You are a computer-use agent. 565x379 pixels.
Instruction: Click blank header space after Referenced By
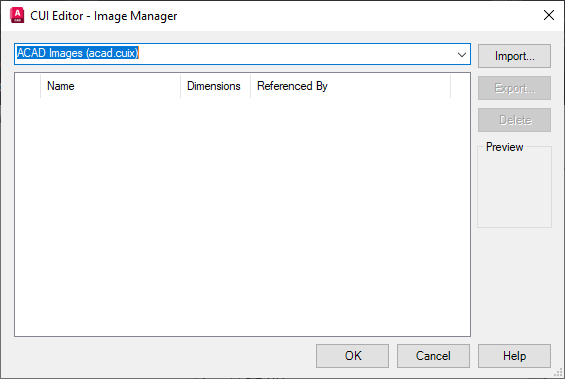pyautogui.click(x=460, y=86)
